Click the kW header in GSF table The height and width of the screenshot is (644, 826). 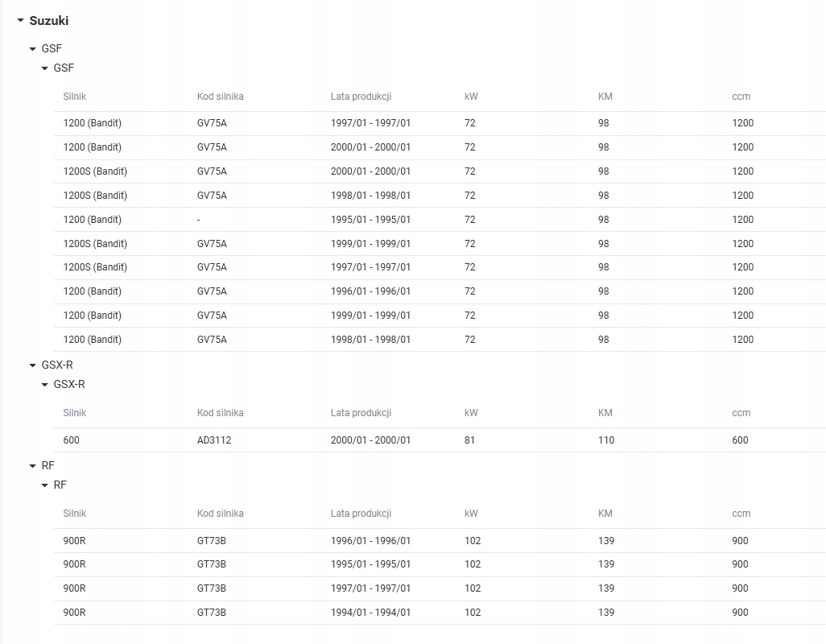tap(471, 97)
